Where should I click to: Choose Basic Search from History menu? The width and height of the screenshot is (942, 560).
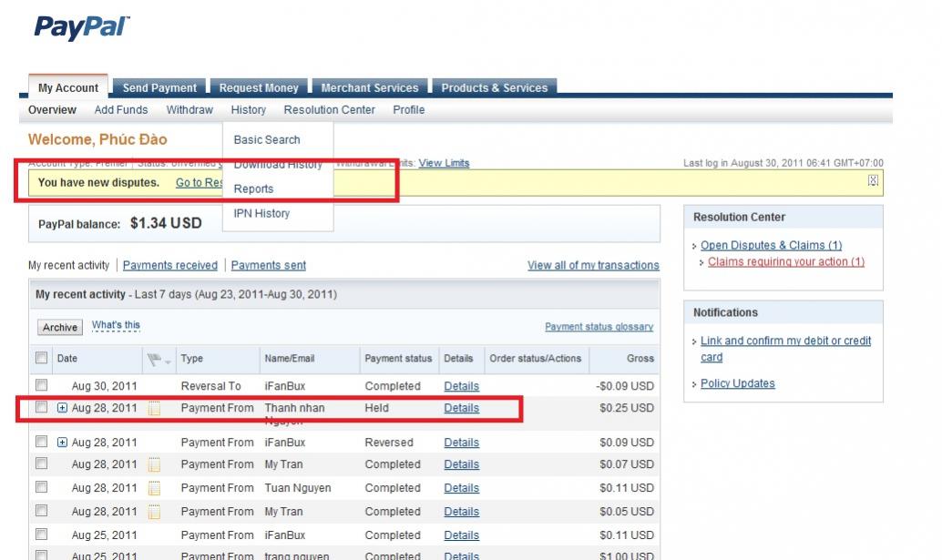pos(267,140)
